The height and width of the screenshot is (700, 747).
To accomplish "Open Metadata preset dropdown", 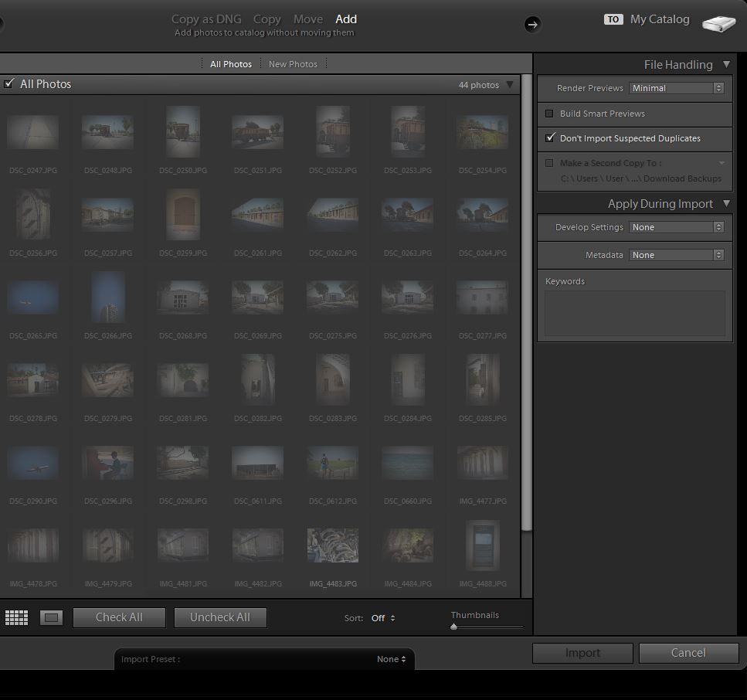I will [676, 255].
